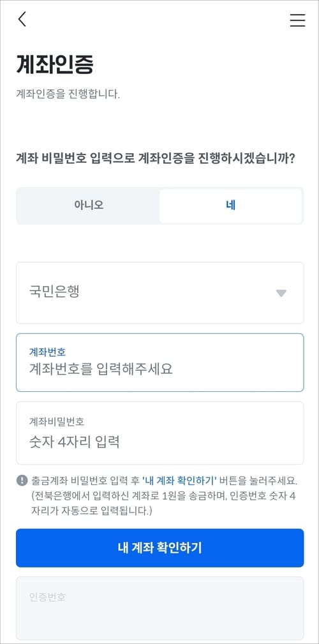Focus the 계좌번호를 입력해주세요 field
This screenshot has width=319, height=644.
[x=159, y=363]
